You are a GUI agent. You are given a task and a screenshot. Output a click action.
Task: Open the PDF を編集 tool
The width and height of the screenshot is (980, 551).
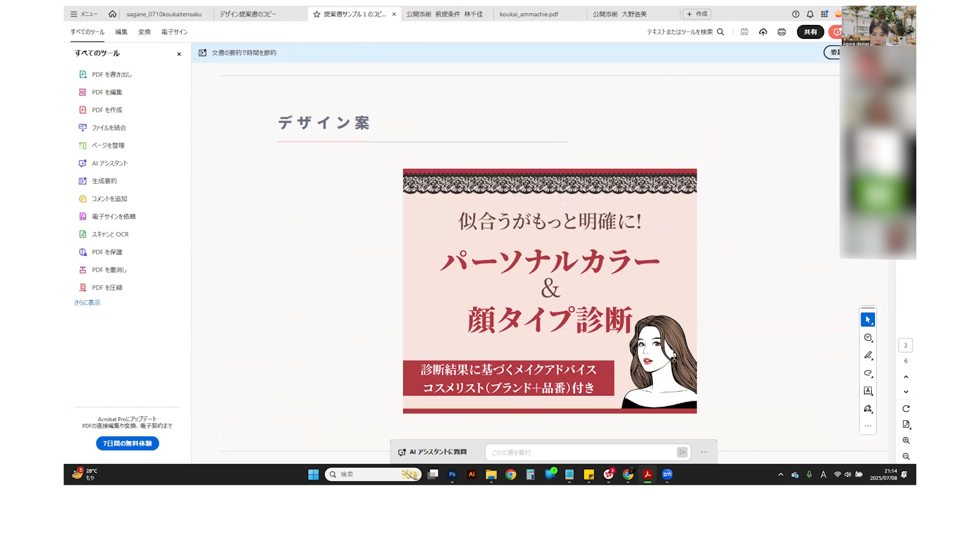[x=107, y=92]
